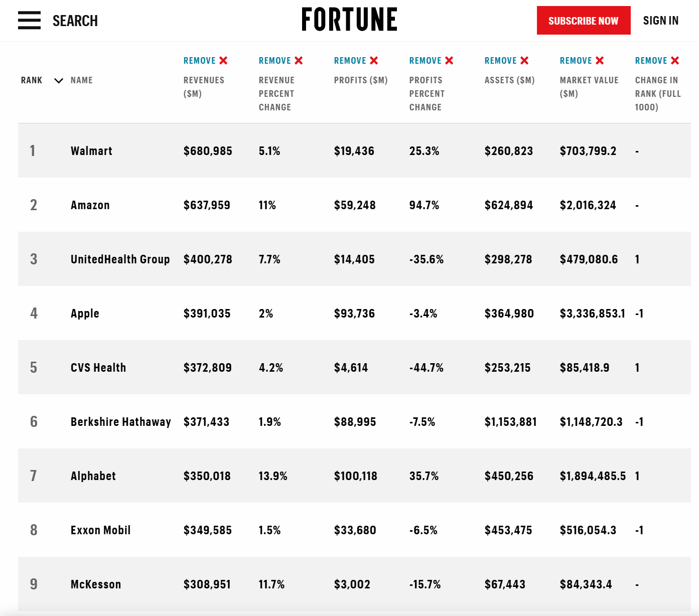Viewport: 699px width, 616px height.
Task: Remove the Market Value ($M) column
Action: click(582, 61)
